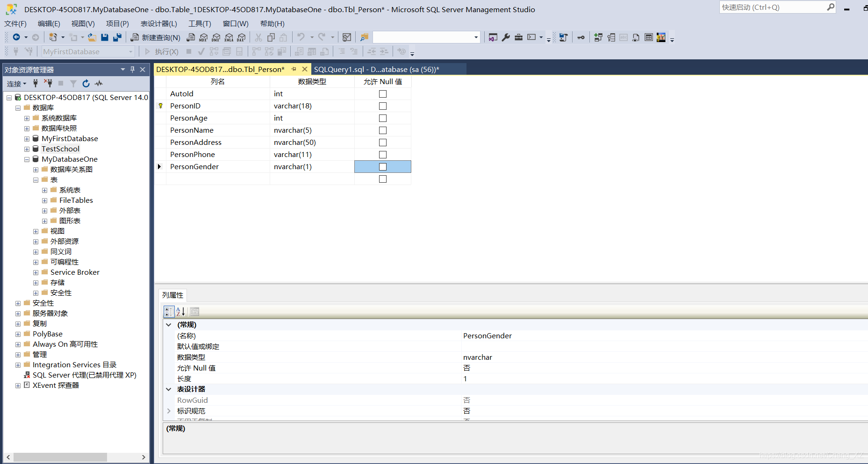Toggle Allow Null for PersonAddress column
This screenshot has width=868, height=464.
tap(383, 143)
